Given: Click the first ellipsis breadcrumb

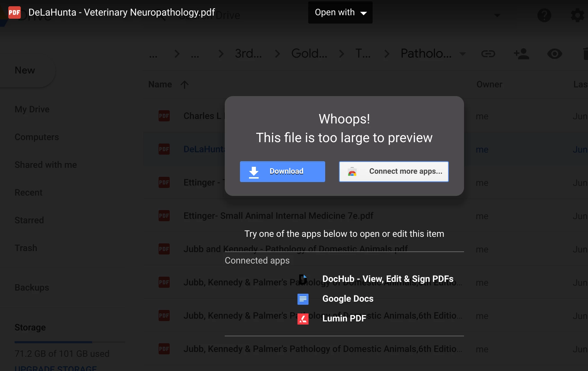Looking at the screenshot, I should (153, 55).
